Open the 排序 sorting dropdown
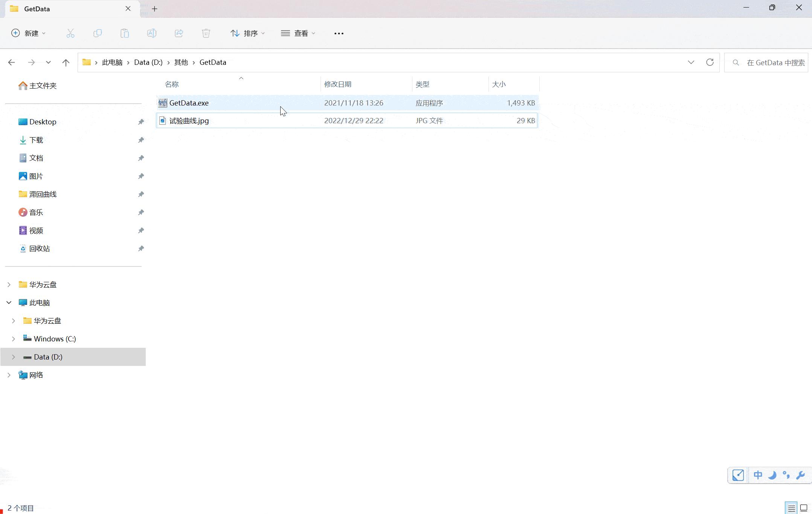This screenshot has width=812, height=514. [x=247, y=33]
